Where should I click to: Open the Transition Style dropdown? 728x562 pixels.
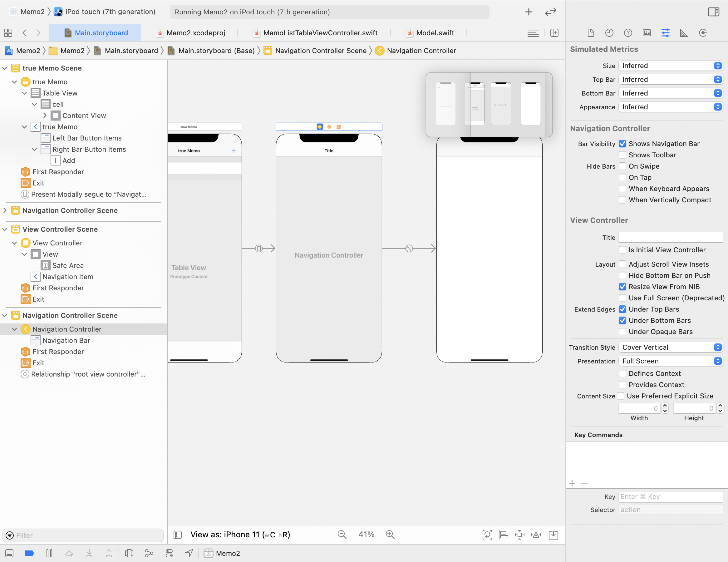[x=670, y=347]
